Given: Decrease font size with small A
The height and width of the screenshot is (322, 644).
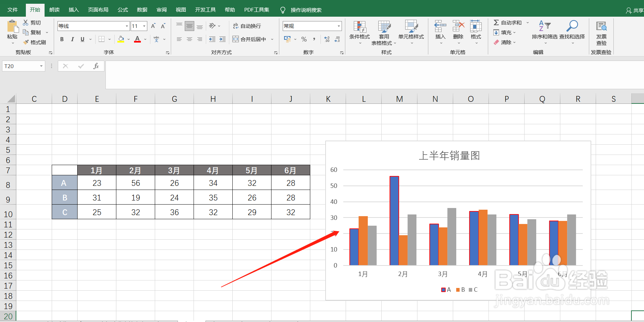Looking at the screenshot, I should [x=163, y=26].
